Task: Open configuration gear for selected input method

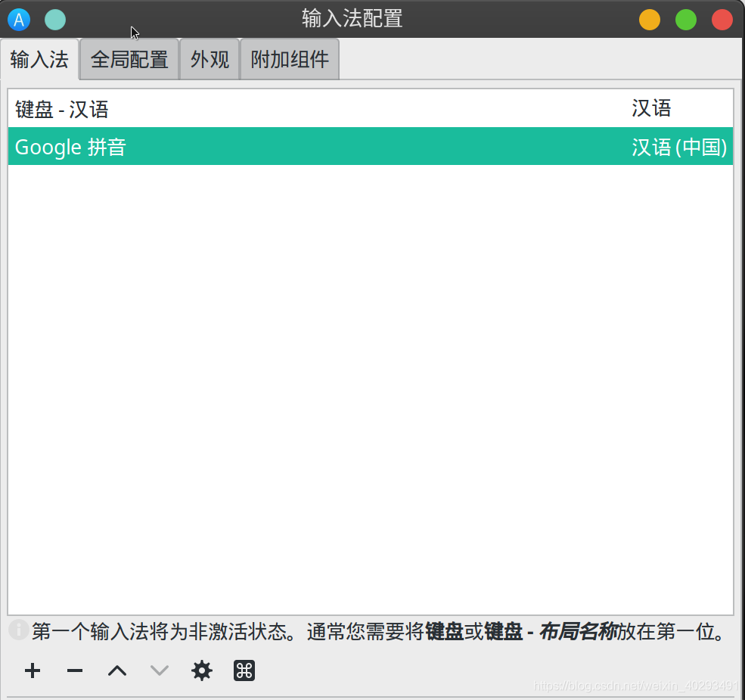Action: [201, 670]
